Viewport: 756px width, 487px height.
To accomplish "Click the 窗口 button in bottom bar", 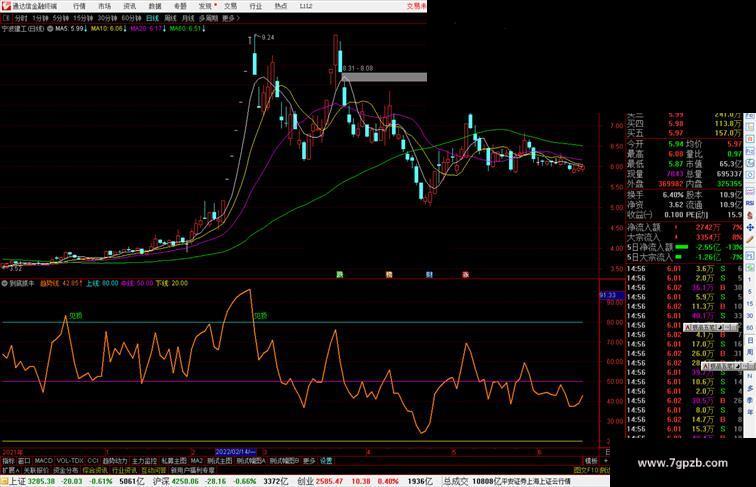I will (24, 461).
